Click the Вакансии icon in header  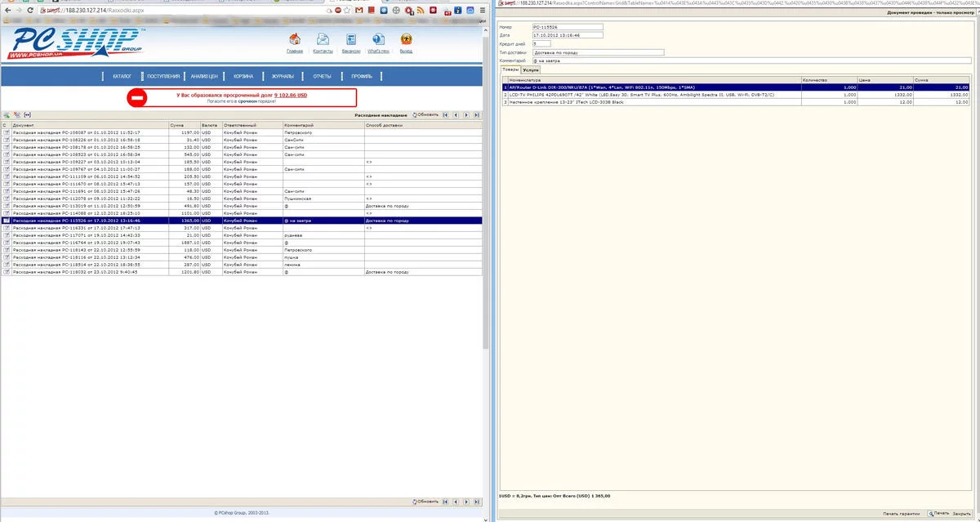[351, 40]
